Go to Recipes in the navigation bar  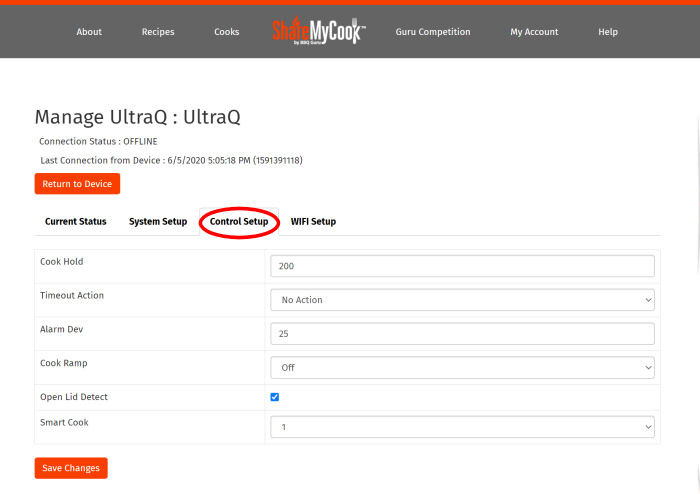158,32
